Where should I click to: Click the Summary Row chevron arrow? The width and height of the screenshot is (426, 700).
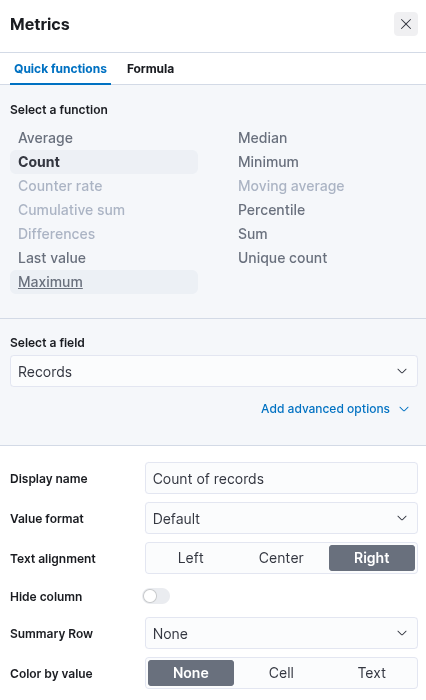click(402, 633)
